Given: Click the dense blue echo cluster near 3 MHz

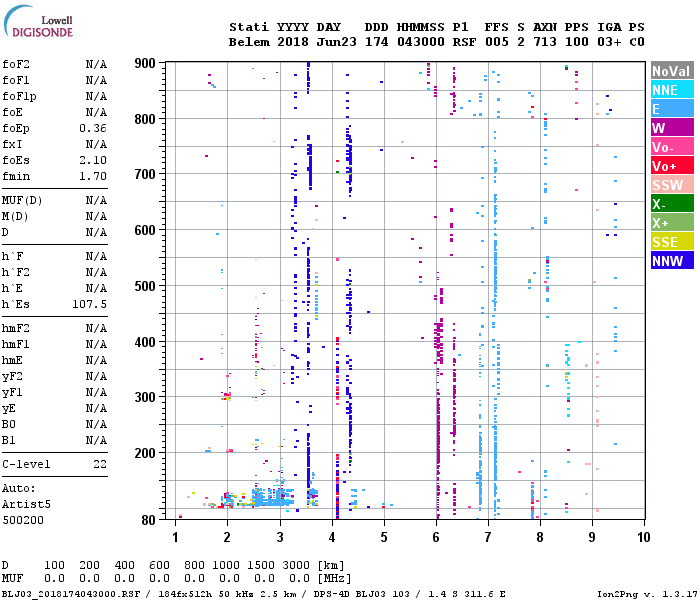Looking at the screenshot, I should point(273,497).
